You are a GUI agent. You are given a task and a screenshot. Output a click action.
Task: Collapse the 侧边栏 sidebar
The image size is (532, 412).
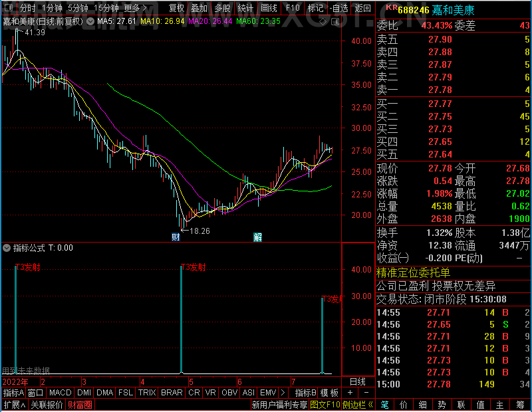pyautogui.click(x=358, y=405)
